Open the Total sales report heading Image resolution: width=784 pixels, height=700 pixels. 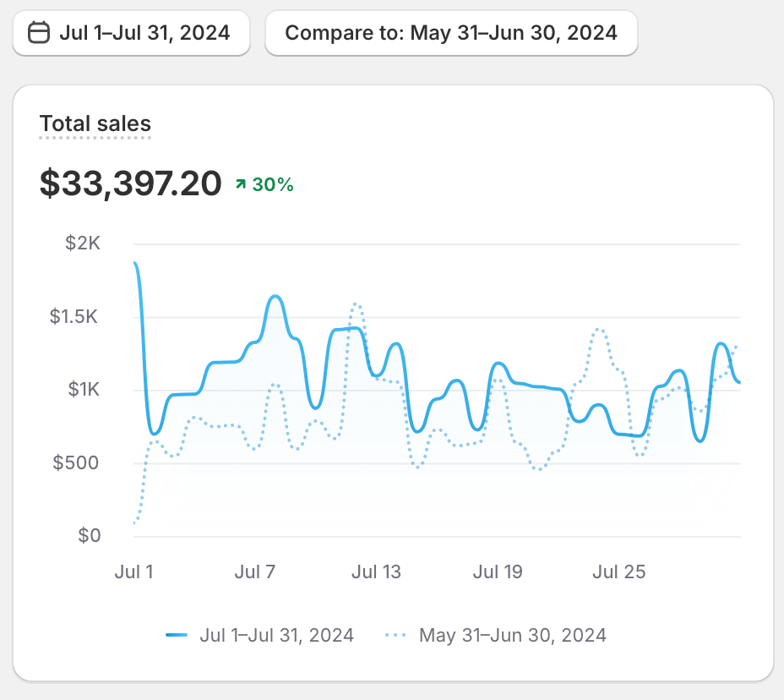[95, 124]
